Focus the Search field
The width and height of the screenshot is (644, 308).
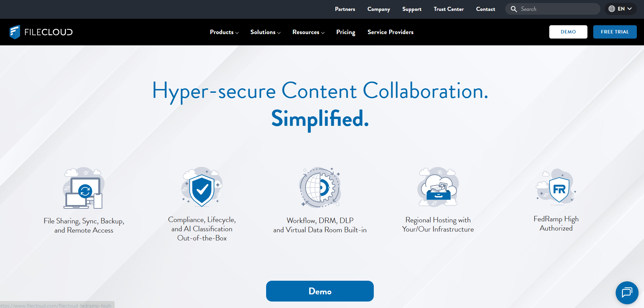552,9
